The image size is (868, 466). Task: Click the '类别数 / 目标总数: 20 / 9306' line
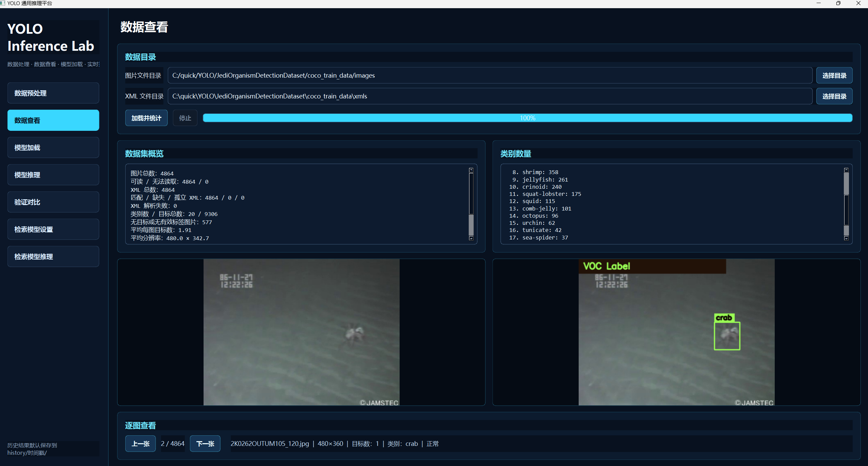174,214
